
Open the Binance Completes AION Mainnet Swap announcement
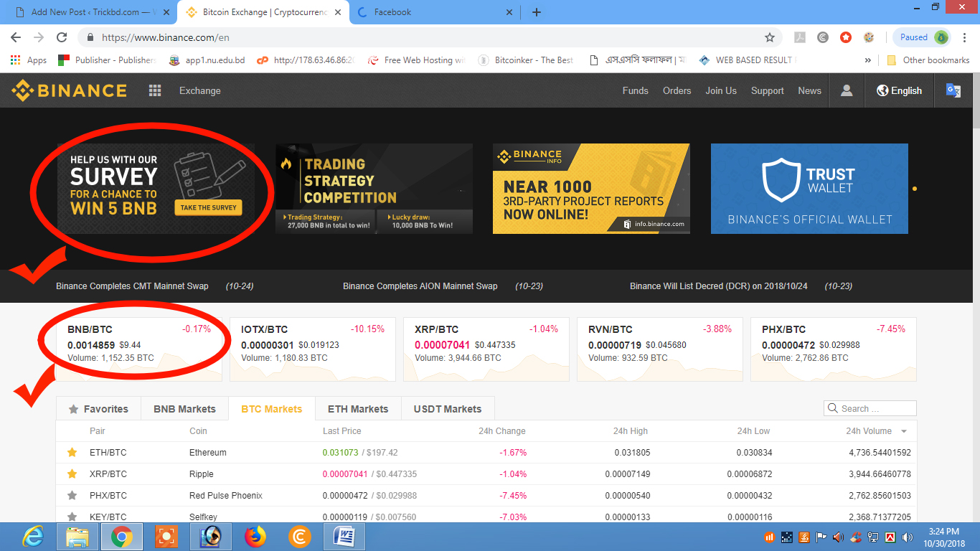point(420,286)
